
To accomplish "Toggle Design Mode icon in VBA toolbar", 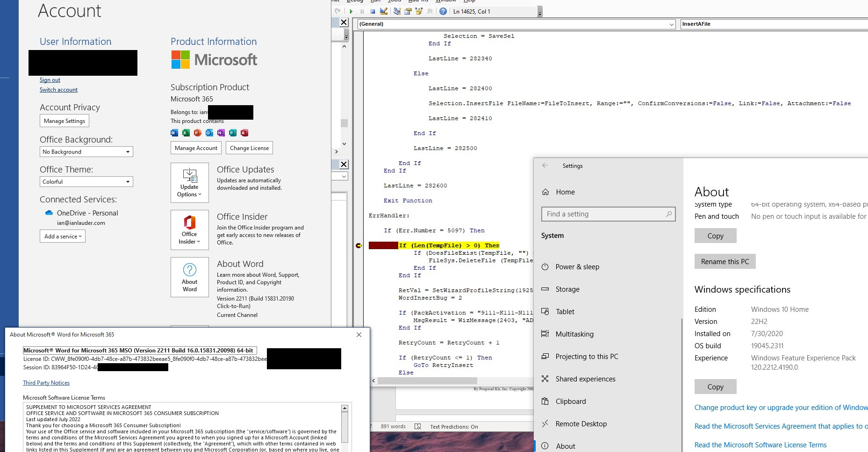I will (x=384, y=11).
